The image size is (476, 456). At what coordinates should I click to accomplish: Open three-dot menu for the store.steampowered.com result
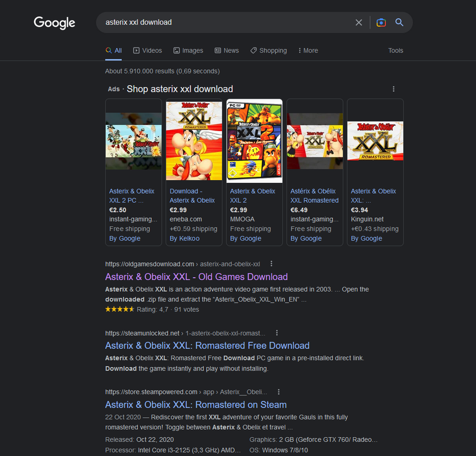click(278, 392)
